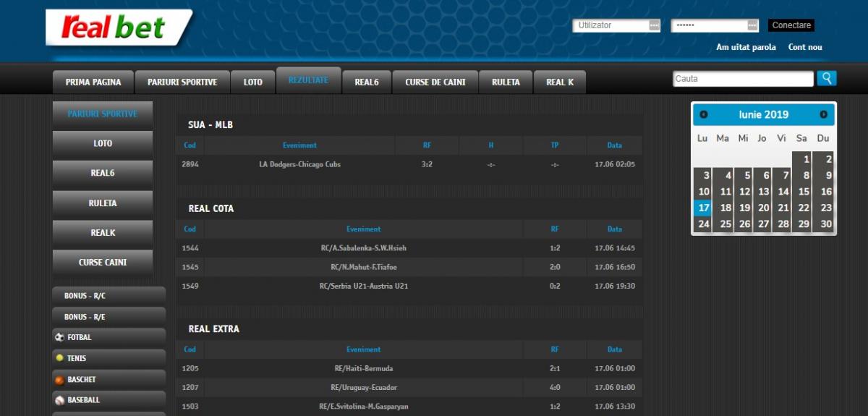Image resolution: width=868 pixels, height=416 pixels.
Task: Open the Am uitat parola link
Action: point(746,47)
